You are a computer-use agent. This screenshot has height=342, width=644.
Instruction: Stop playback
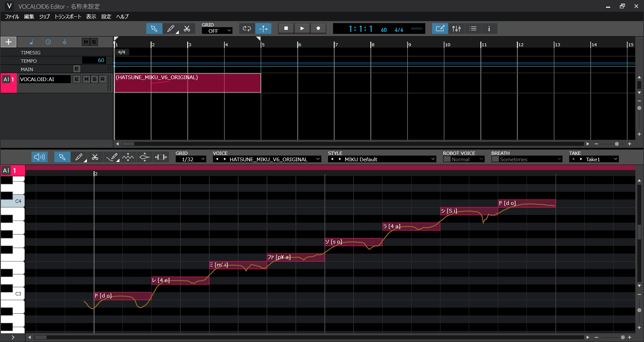(x=286, y=28)
